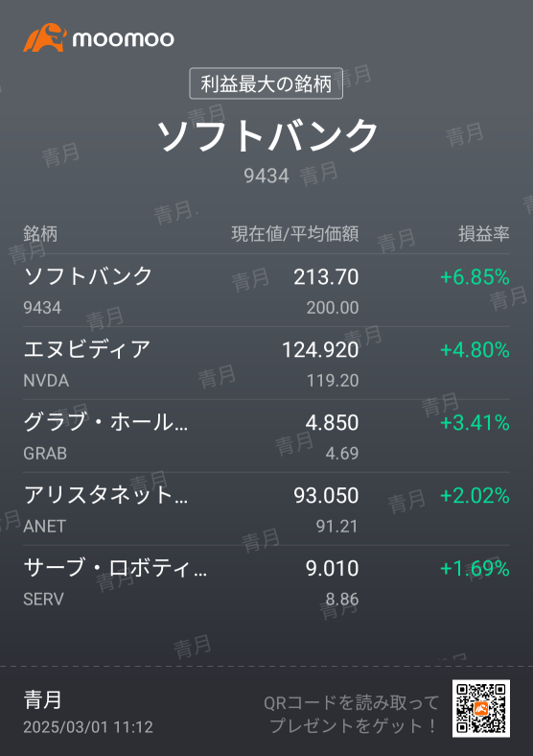This screenshot has height=756, width=533.
Task: Select the 利益最大の銘柄 label badge
Action: click(x=266, y=83)
